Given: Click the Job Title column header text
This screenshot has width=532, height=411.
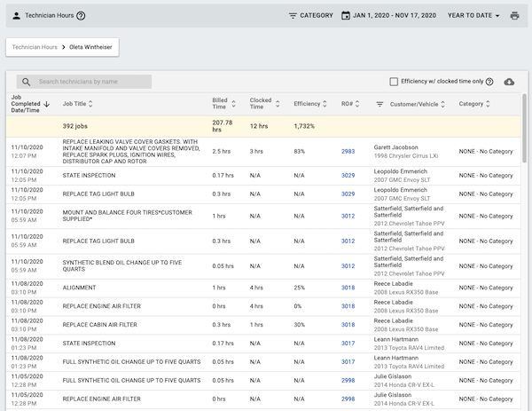Looking at the screenshot, I should click(74, 104).
